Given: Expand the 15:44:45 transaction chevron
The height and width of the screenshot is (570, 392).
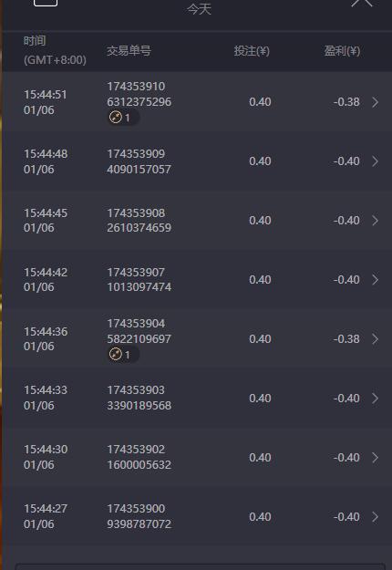Looking at the screenshot, I should pos(376,221).
